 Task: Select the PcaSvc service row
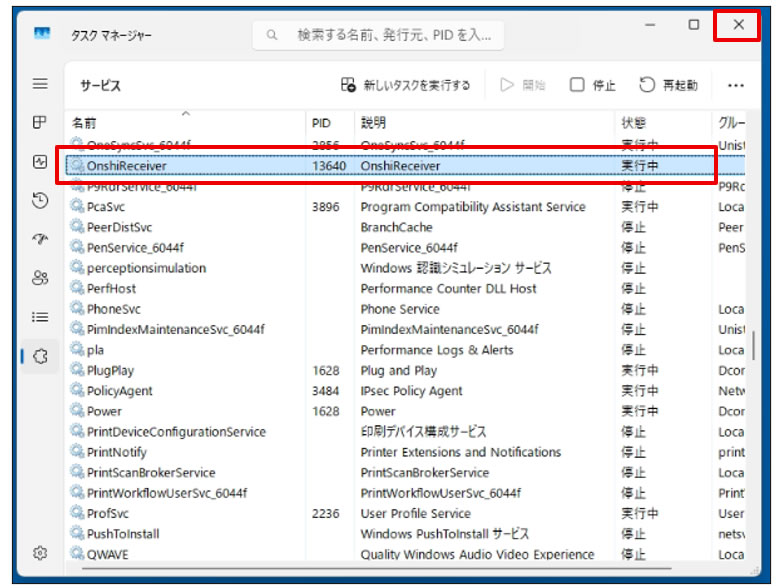pyautogui.click(x=405, y=207)
